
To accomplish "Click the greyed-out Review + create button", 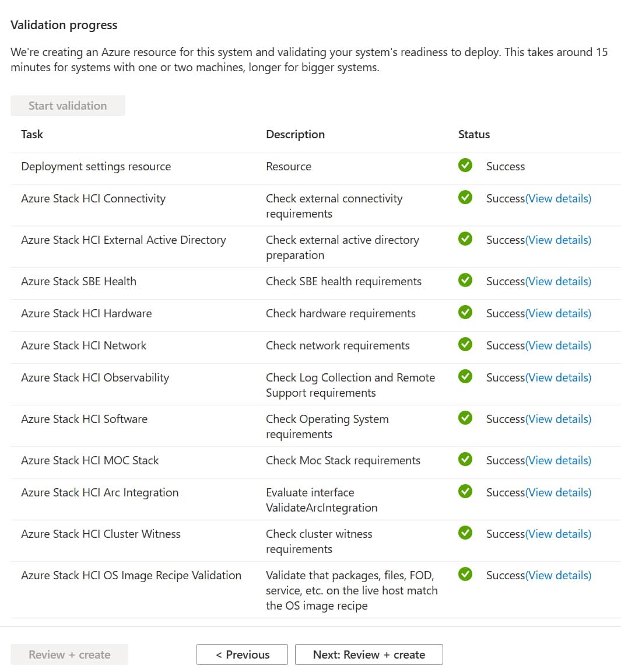I will tap(69, 654).
